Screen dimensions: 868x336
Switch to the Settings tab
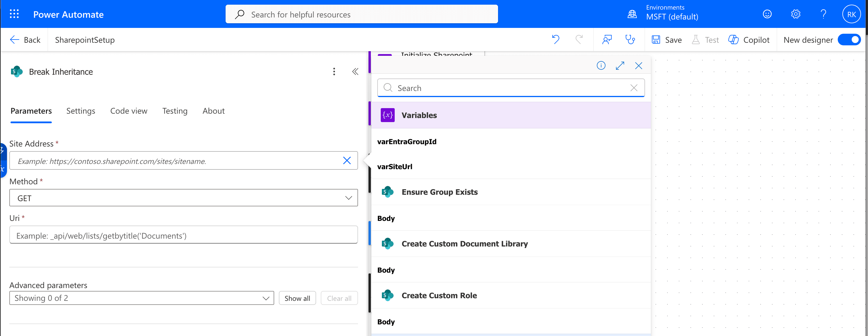81,111
